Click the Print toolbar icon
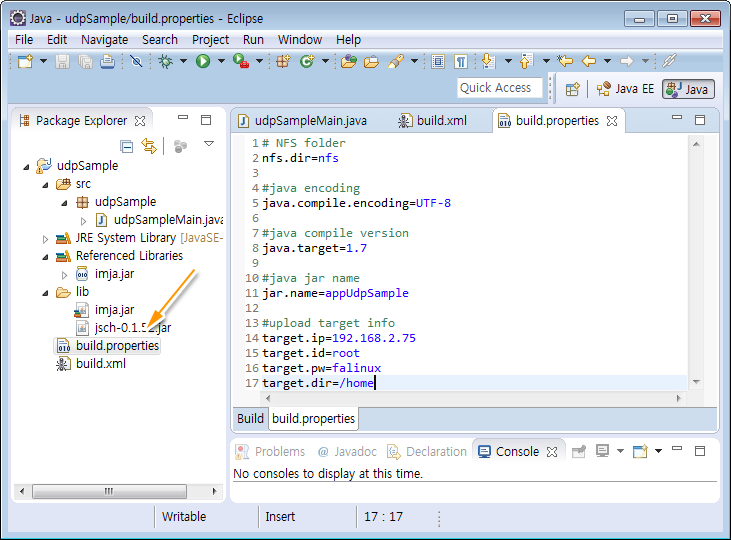This screenshot has height=540, width=731. pyautogui.click(x=108, y=61)
